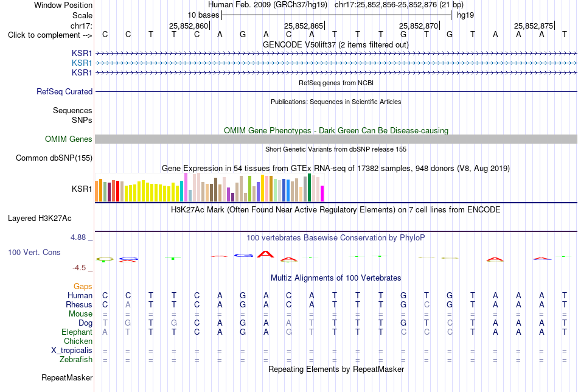Click the blue G in the PhyloP conservation logo
This screenshot has height=392, width=578.
(x=243, y=255)
